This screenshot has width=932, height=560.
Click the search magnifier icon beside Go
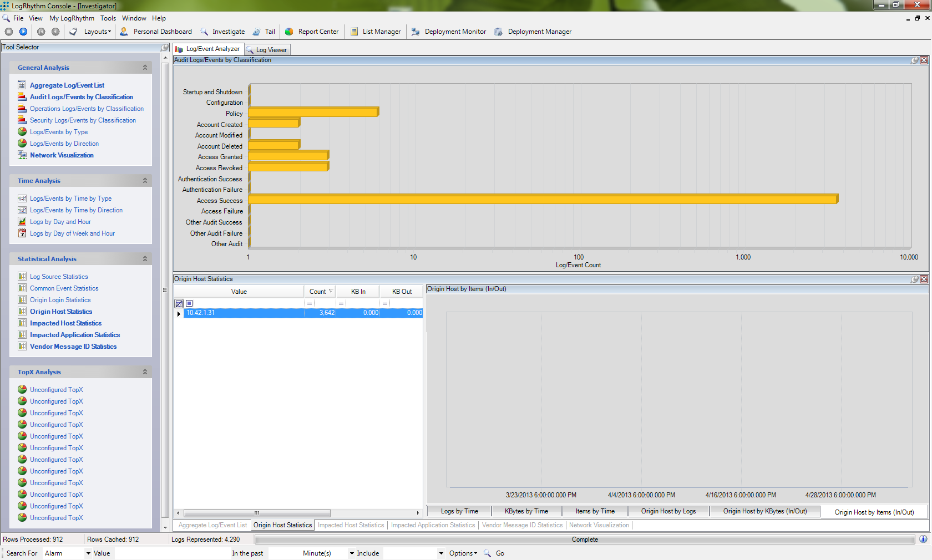tap(487, 553)
